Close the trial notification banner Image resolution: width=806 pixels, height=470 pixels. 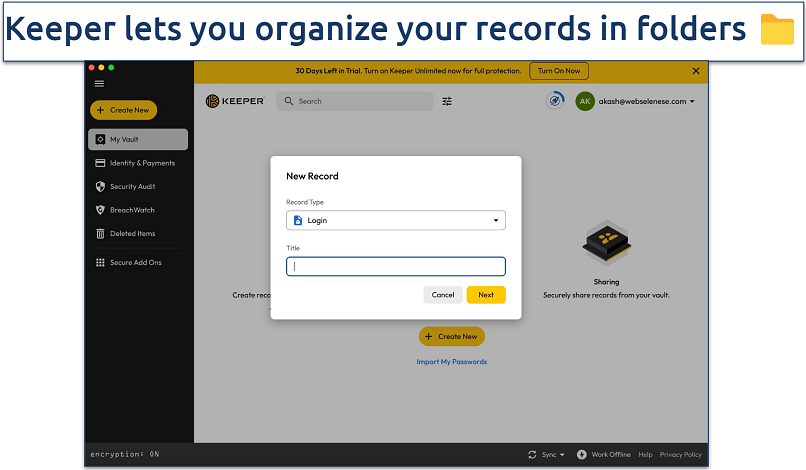pos(696,71)
